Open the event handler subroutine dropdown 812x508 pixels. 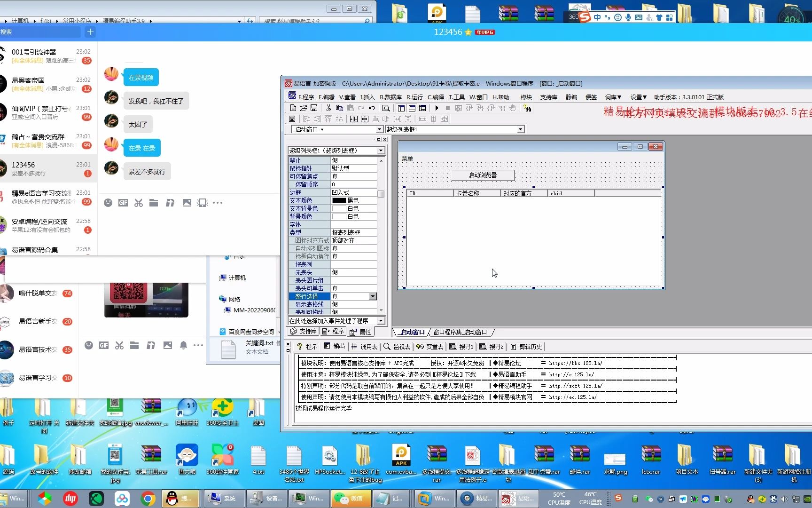point(381,321)
